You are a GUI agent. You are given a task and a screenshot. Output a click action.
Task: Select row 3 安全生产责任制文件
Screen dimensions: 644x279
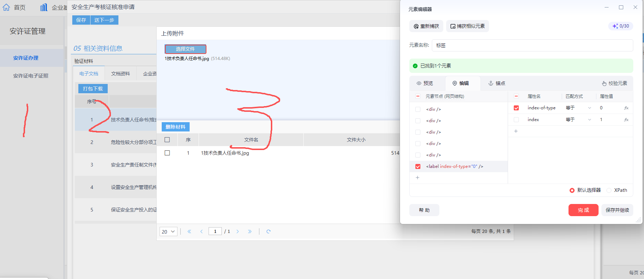[x=116, y=165]
